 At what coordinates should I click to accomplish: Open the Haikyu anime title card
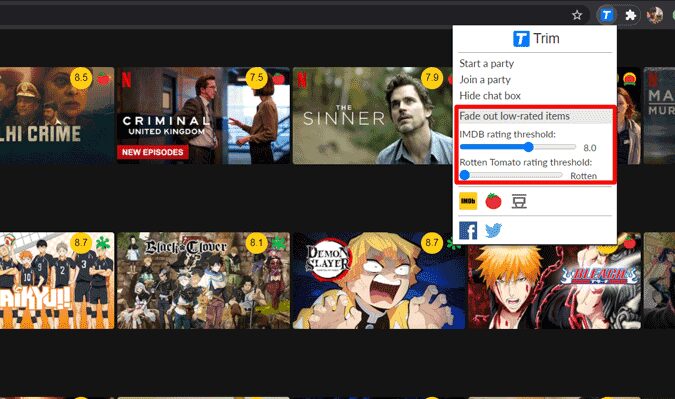pyautogui.click(x=57, y=281)
